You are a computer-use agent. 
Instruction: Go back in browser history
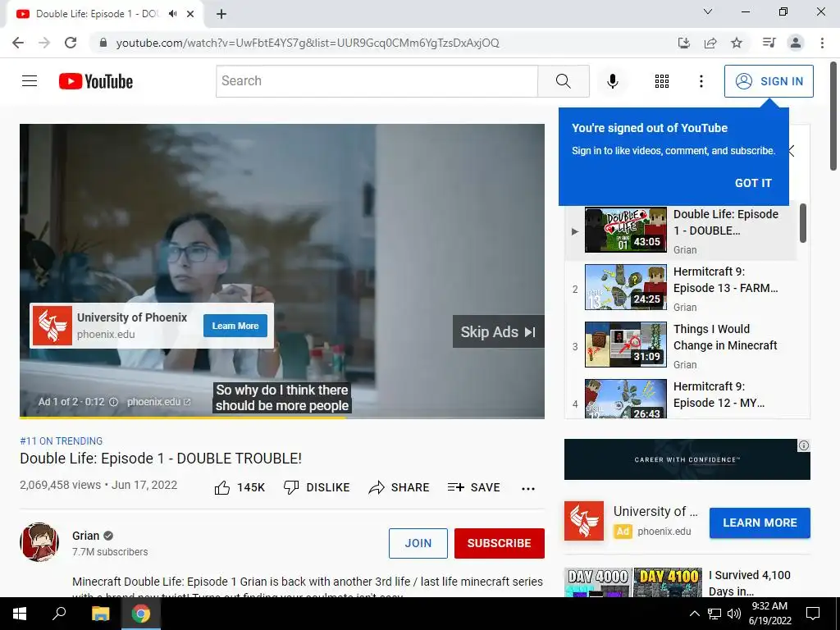[18, 43]
